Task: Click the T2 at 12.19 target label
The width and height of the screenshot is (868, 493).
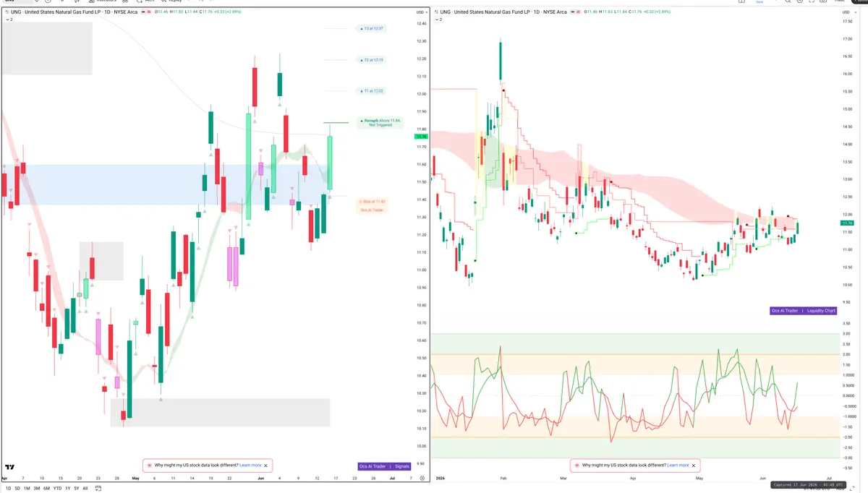Action: pos(372,60)
